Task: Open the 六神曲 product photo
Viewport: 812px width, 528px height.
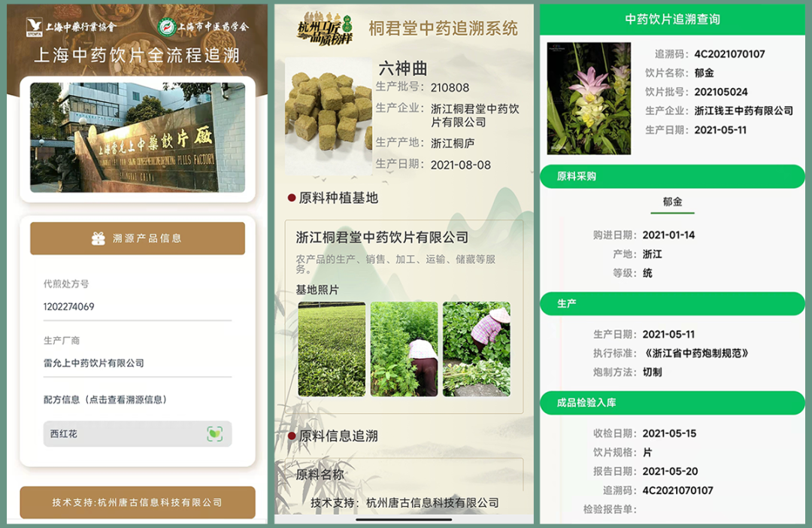Action: pos(329,117)
